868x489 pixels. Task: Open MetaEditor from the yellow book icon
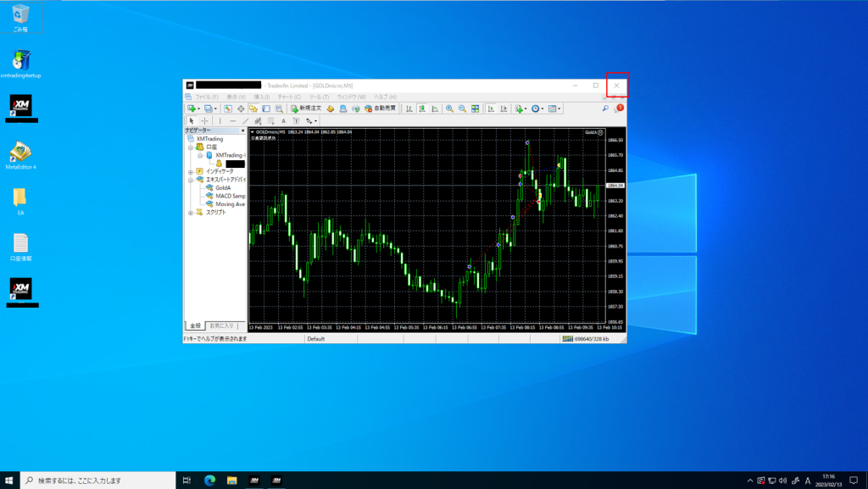pyautogui.click(x=331, y=109)
